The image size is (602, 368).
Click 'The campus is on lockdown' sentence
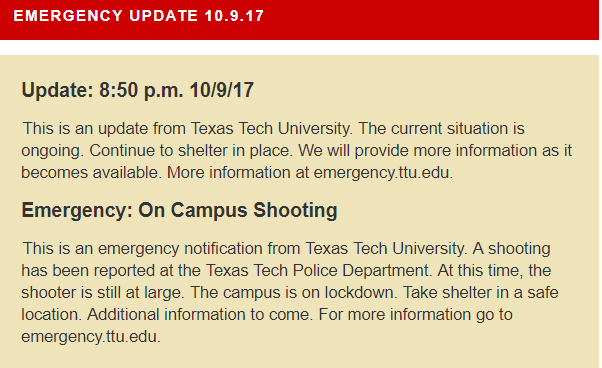click(x=293, y=293)
